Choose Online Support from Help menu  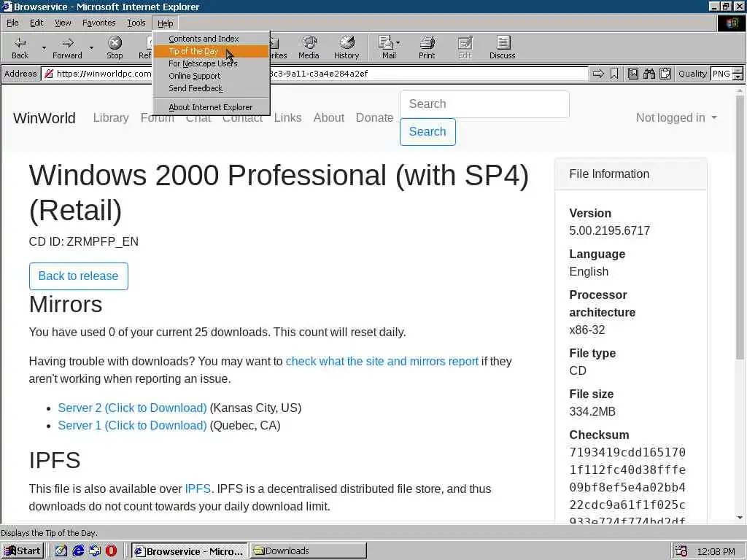(212, 76)
